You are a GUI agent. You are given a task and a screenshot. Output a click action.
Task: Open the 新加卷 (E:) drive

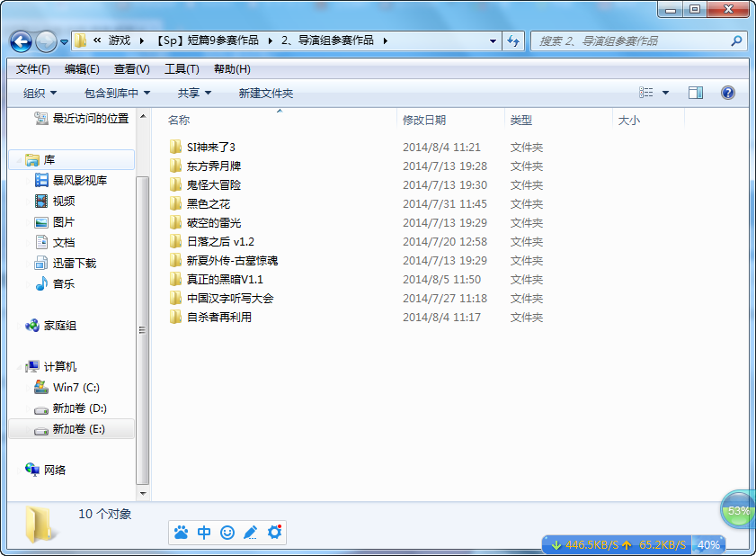point(71,429)
